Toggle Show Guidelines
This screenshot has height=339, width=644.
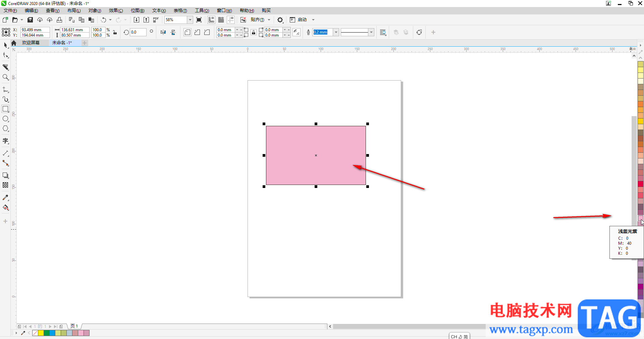click(231, 20)
